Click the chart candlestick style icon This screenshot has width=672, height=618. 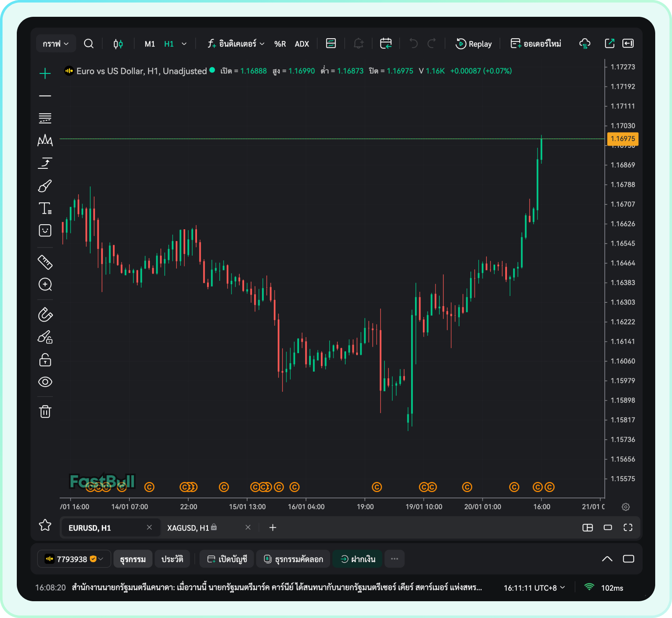pyautogui.click(x=118, y=44)
